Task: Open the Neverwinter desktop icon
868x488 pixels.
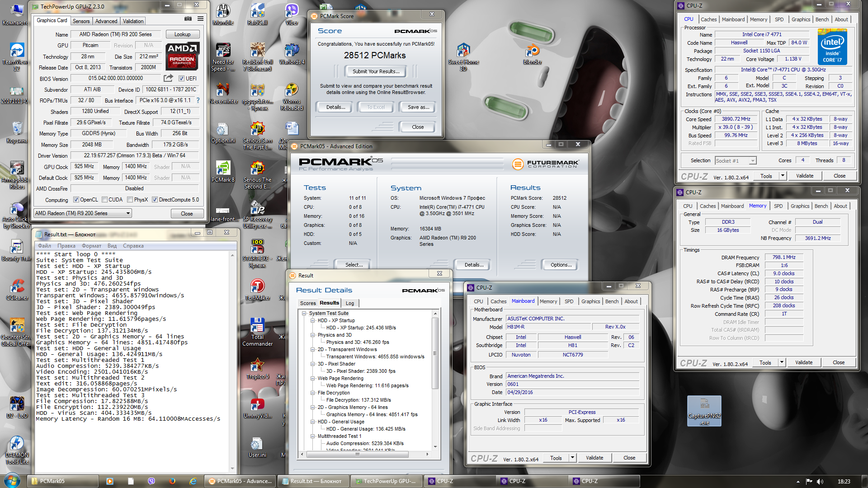Action: pyautogui.click(x=223, y=93)
